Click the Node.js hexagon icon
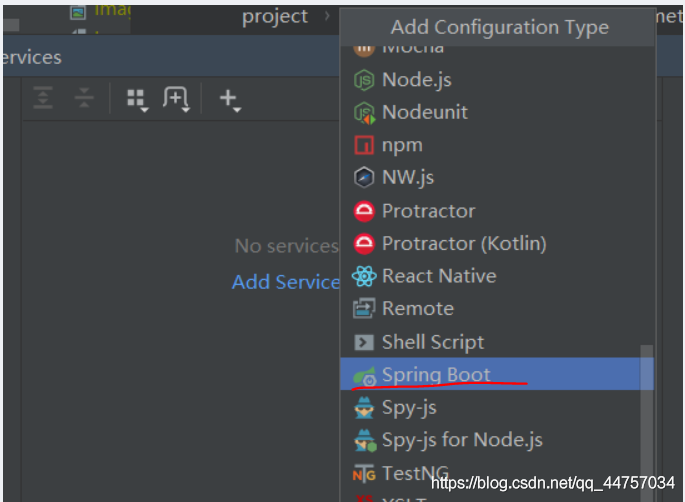 coord(364,80)
